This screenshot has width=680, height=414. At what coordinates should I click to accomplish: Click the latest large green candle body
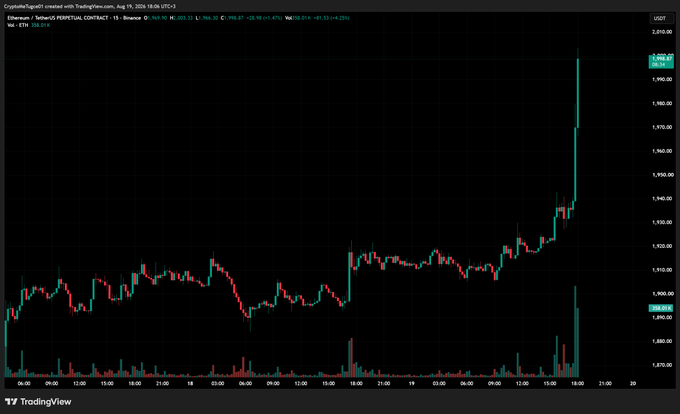pyautogui.click(x=578, y=93)
